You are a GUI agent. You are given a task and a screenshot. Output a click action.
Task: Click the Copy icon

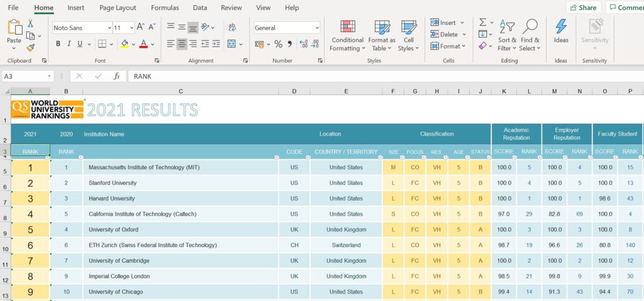tap(30, 36)
